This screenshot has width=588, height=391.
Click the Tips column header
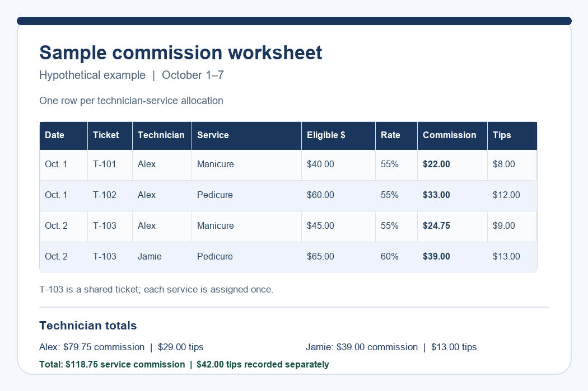pyautogui.click(x=512, y=135)
